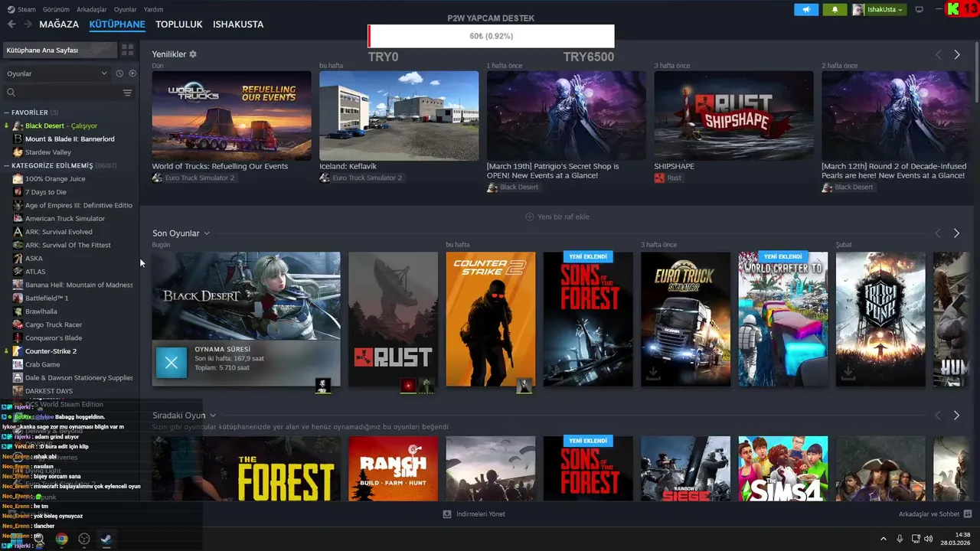The height and width of the screenshot is (551, 980).
Task: Open the blue announcements megaphone button
Action: point(805,9)
